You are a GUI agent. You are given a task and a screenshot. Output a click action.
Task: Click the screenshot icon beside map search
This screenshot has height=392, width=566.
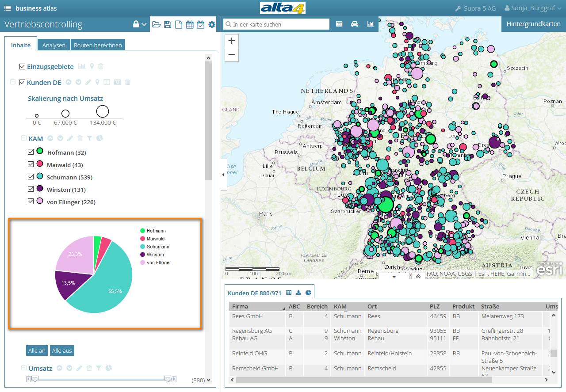[x=339, y=24]
